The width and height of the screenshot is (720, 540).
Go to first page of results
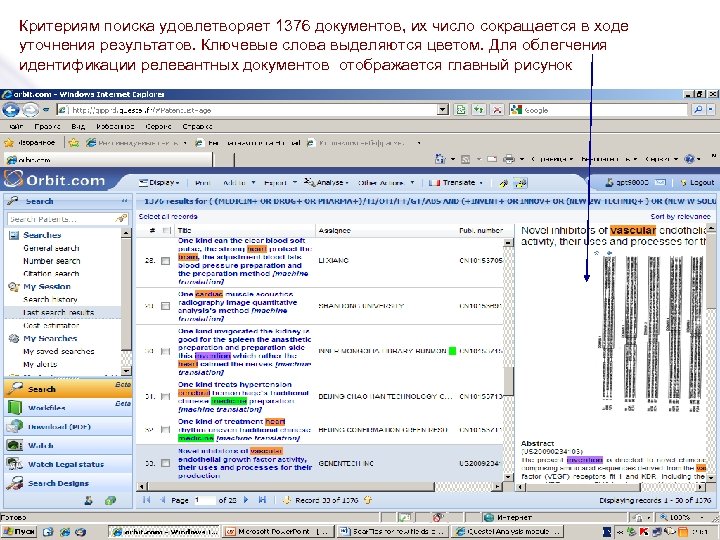[x=146, y=500]
